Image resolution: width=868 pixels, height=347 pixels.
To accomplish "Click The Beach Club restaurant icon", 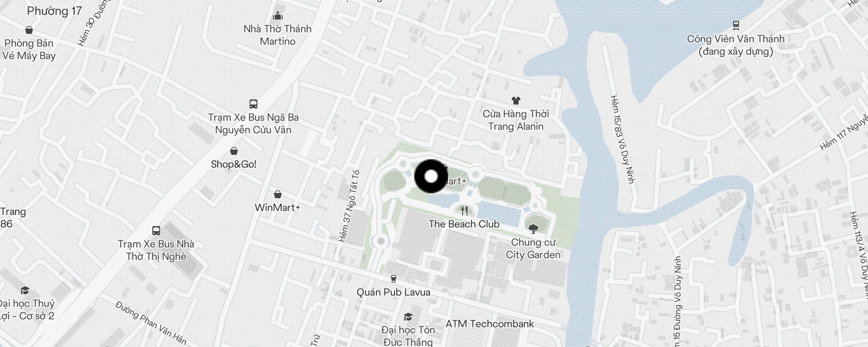I will (465, 211).
